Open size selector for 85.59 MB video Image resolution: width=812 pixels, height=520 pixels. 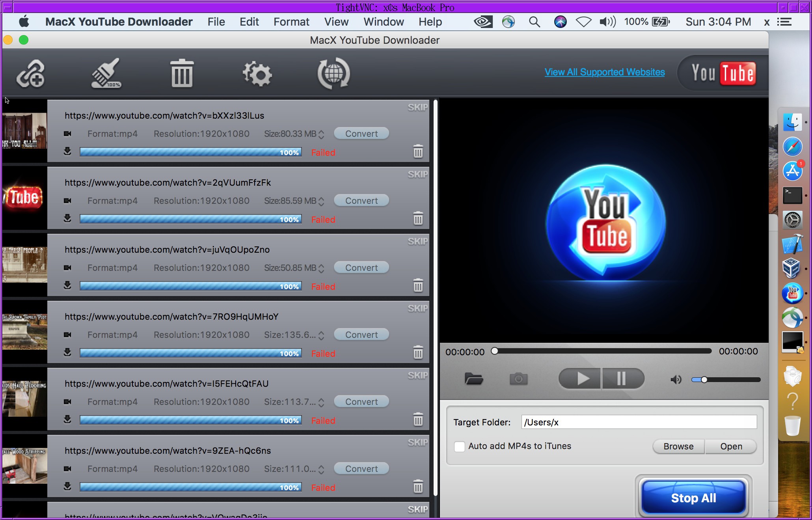[x=321, y=201]
